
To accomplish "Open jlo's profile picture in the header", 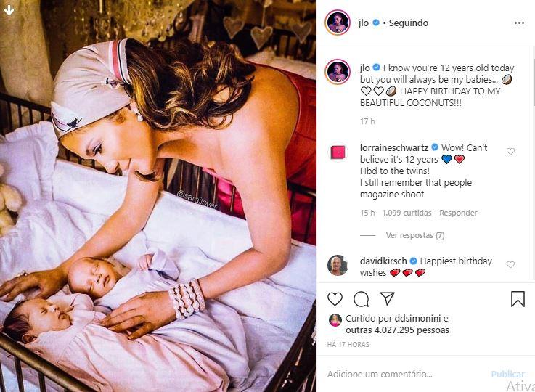I will 338,23.
